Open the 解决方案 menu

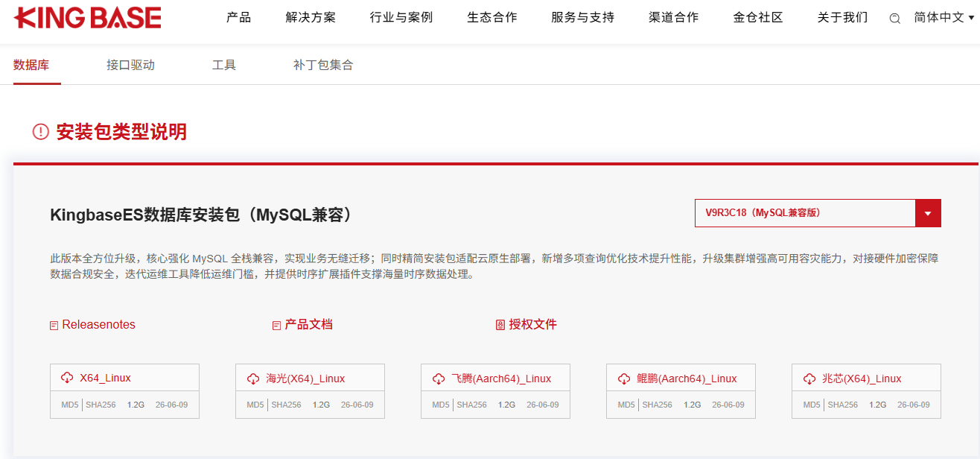tap(311, 17)
